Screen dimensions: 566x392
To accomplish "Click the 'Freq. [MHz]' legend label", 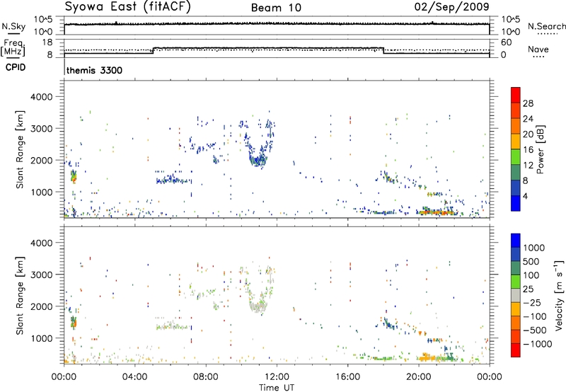I will 13,47.
